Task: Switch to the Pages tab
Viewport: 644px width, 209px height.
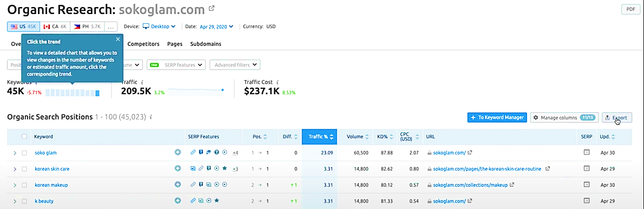Action: [x=175, y=43]
